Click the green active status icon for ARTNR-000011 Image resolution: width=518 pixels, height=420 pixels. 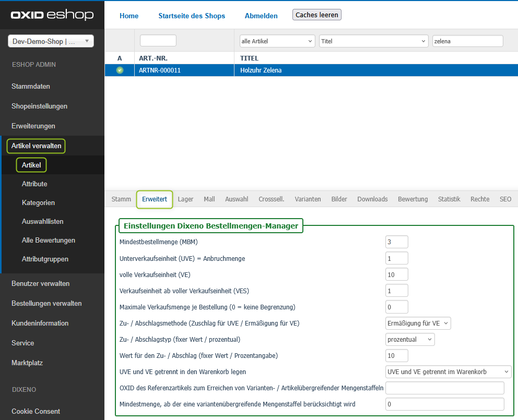pos(120,70)
